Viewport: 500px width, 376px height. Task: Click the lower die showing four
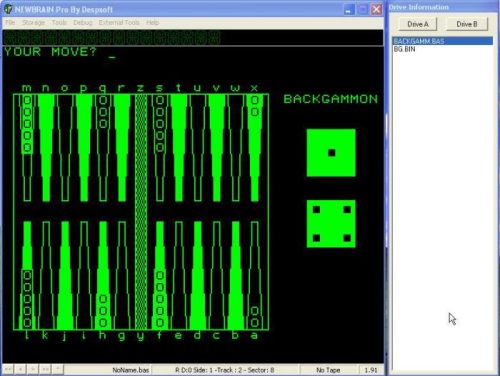tap(331, 224)
